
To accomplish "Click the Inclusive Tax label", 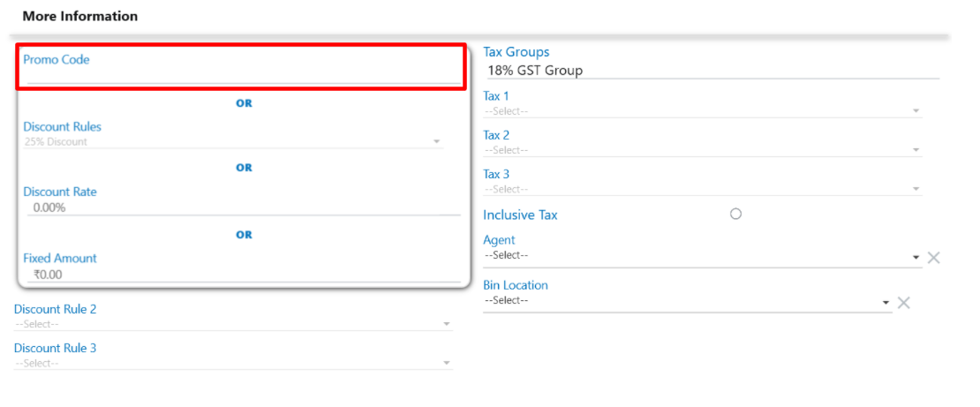I will click(520, 215).
